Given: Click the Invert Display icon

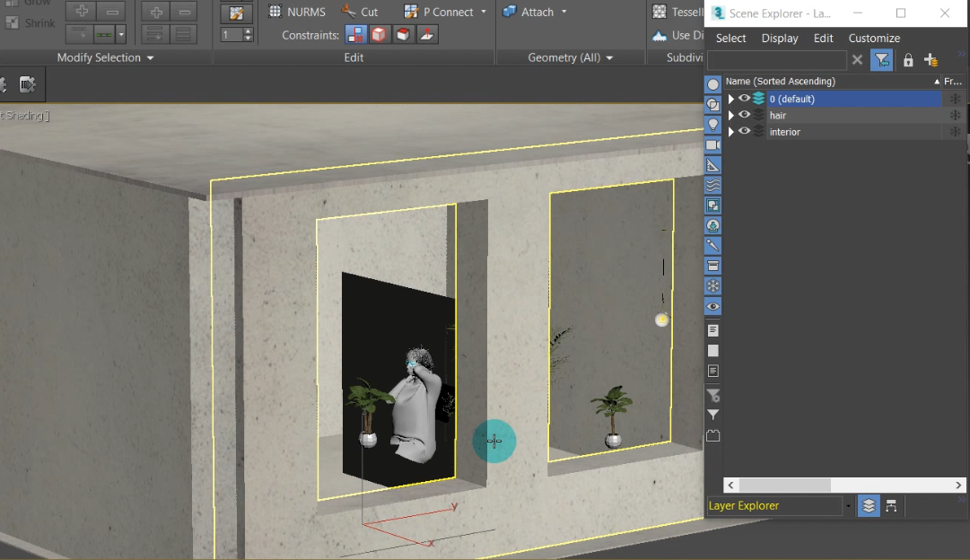Looking at the screenshot, I should 712,372.
